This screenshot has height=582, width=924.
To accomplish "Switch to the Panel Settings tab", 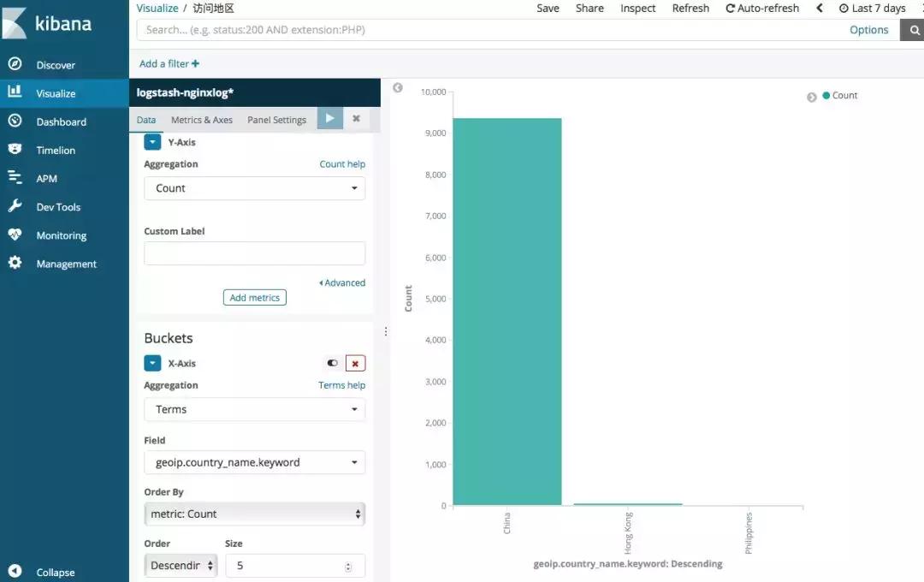I will [276, 119].
